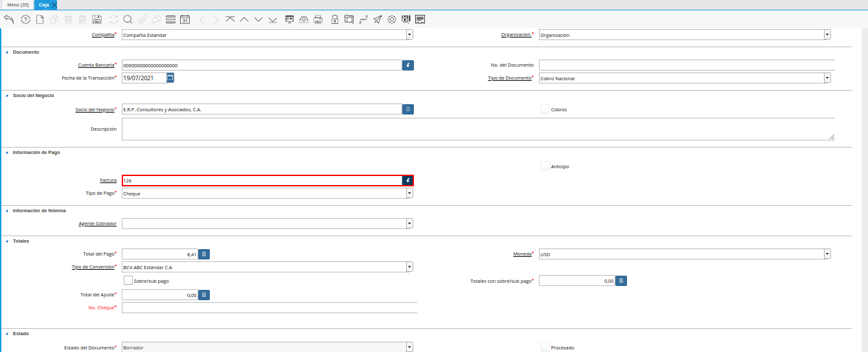868x352 pixels.
Task: Expand the Tipo de Conversión dropdown
Action: coord(409,267)
